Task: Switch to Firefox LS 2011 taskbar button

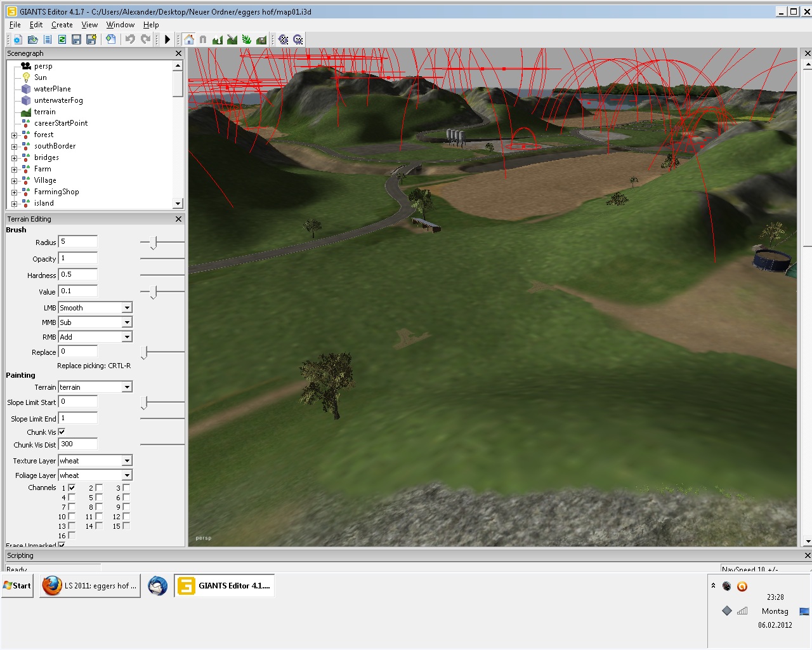Action: tap(91, 586)
